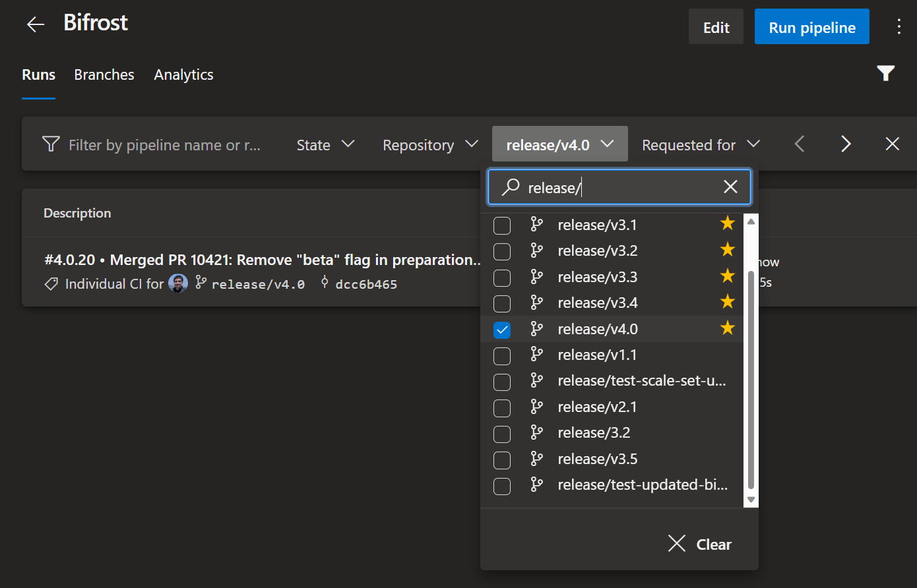Click the release/v4.0 branch in run row

point(258,284)
